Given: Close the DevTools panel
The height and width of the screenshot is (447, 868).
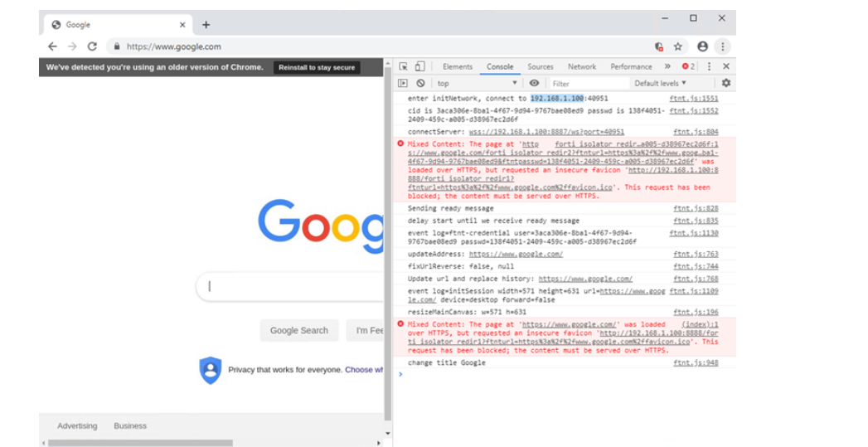Looking at the screenshot, I should (x=726, y=66).
